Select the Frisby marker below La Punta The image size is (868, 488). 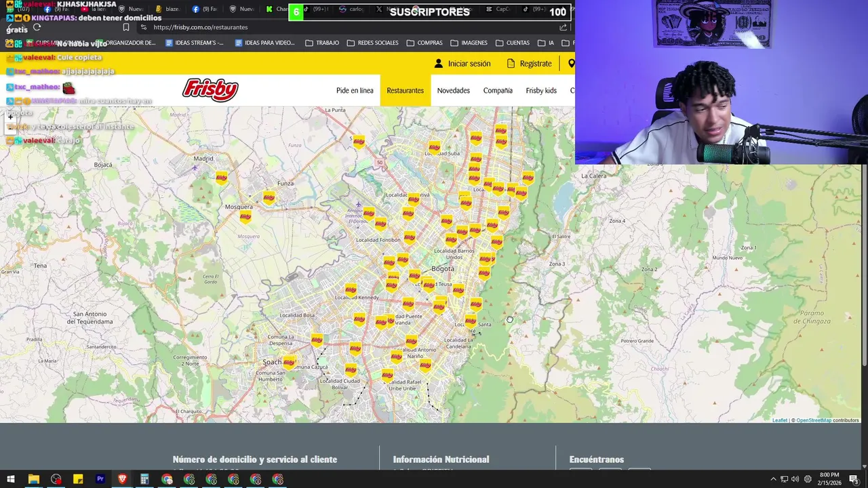click(x=359, y=142)
